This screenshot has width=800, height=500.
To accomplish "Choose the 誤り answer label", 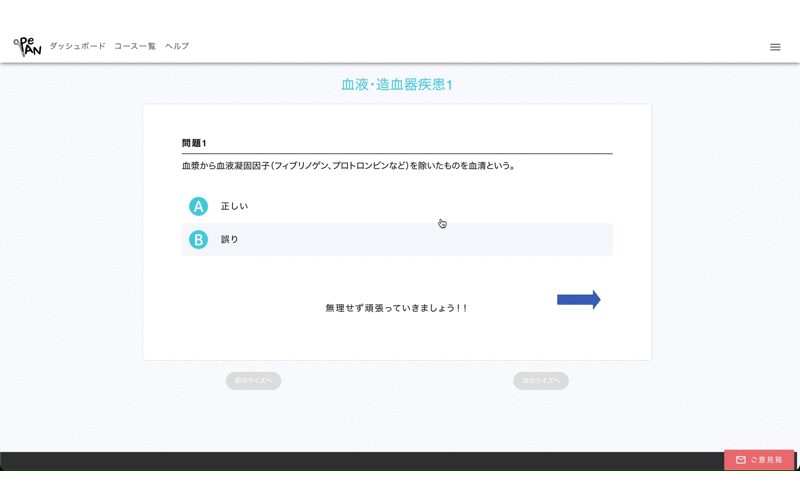I will (x=230, y=239).
